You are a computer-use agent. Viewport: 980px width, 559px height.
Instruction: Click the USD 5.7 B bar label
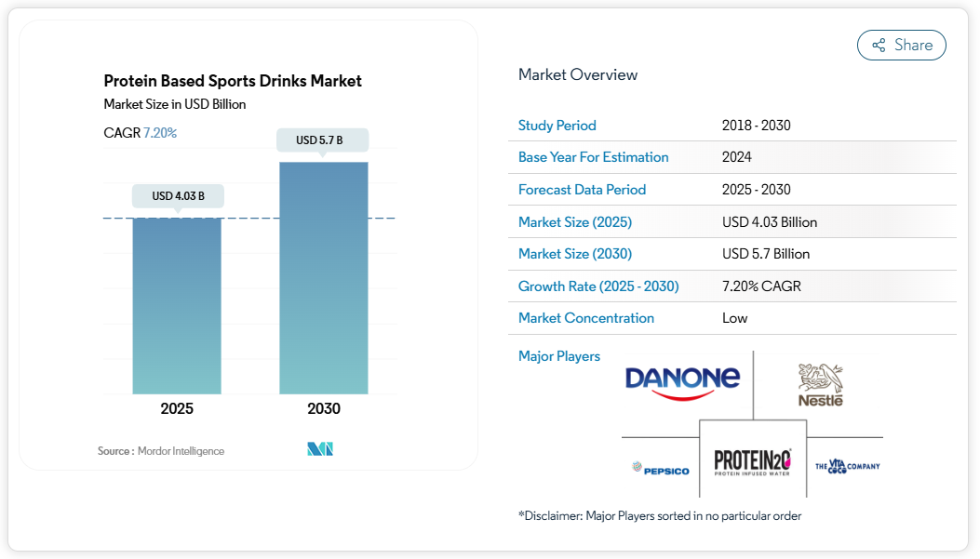[x=321, y=140]
